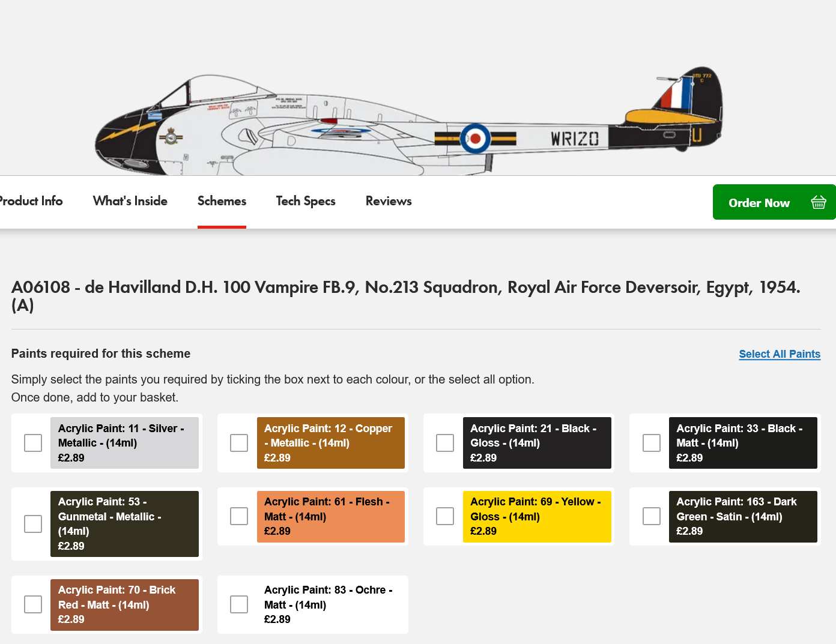Tick the Ochre Matt paint 83 checkbox

click(239, 604)
